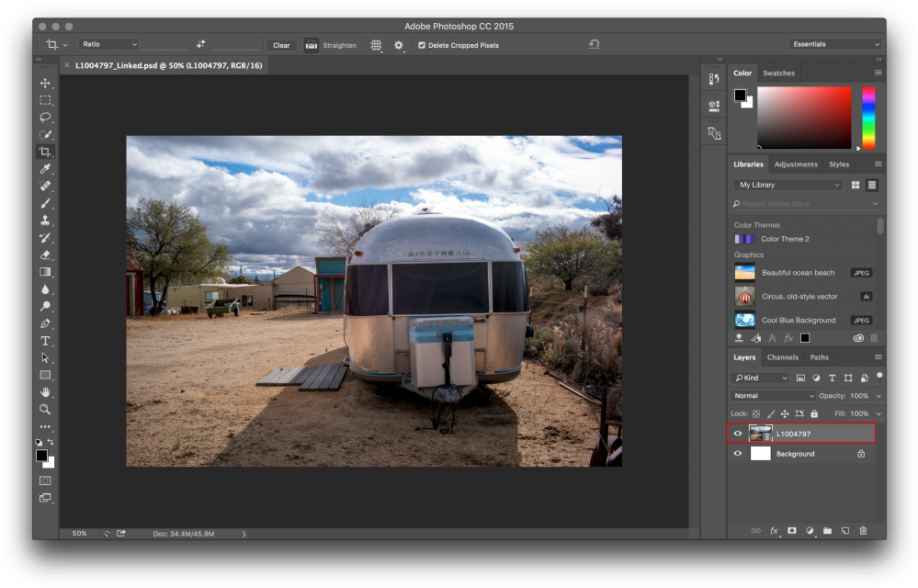Select the Move tool
The image size is (918, 588).
click(x=45, y=83)
